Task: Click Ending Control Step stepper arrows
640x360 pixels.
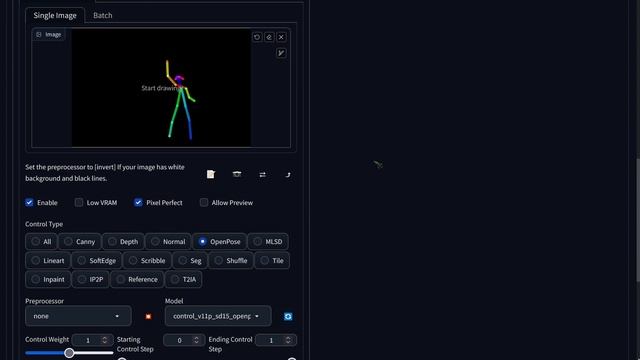Action: [x=288, y=340]
